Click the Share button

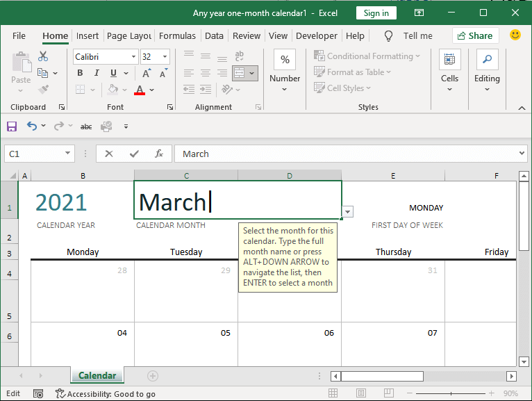coord(475,35)
